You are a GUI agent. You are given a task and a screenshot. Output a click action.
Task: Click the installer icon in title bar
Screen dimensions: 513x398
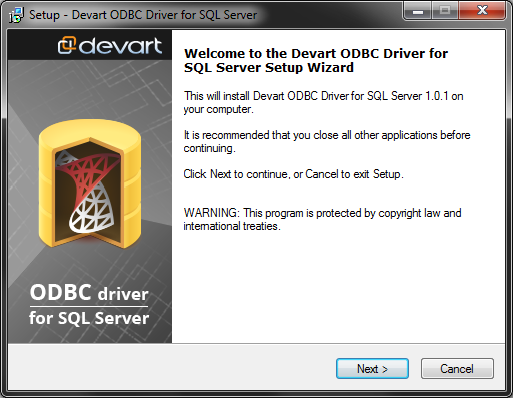16,15
